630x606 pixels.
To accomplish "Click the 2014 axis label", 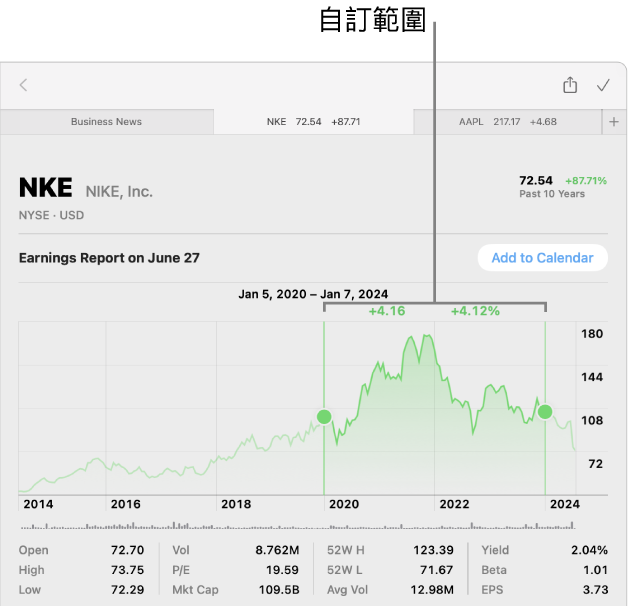I will point(38,504).
